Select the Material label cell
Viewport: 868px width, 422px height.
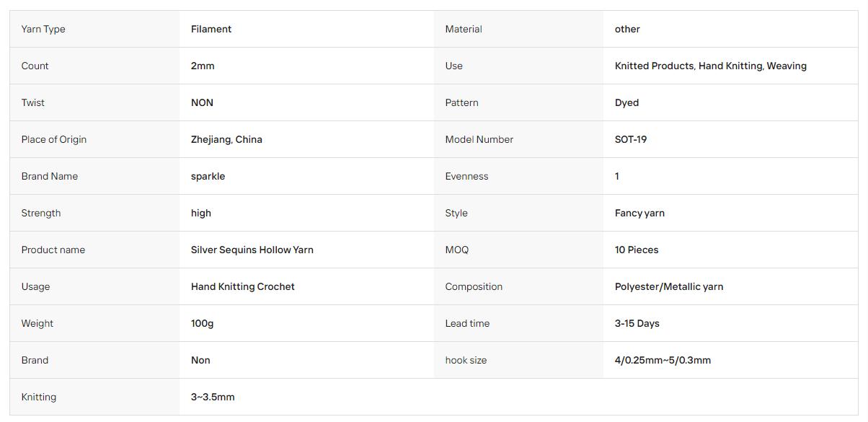[x=518, y=29]
